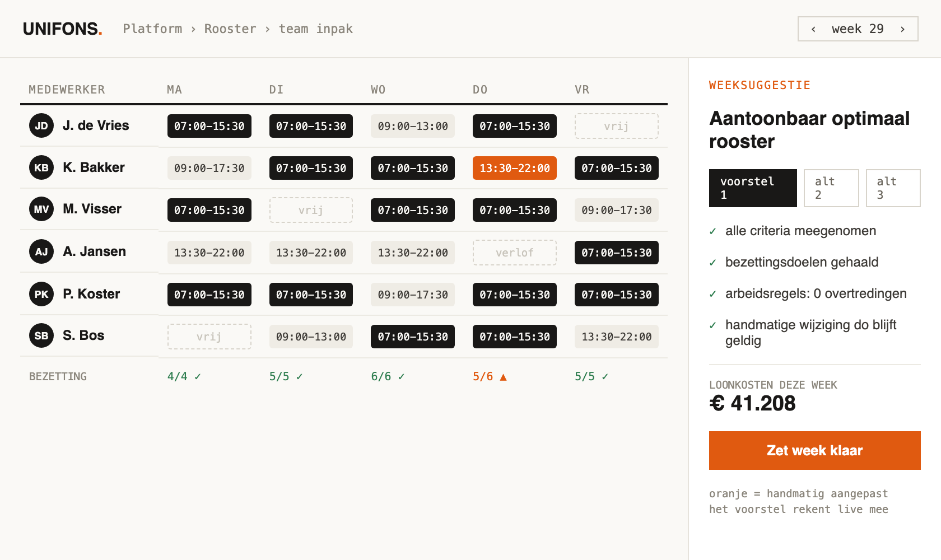Open J. de Vries avatar JD
Viewport: 941px width, 560px height.
click(41, 125)
